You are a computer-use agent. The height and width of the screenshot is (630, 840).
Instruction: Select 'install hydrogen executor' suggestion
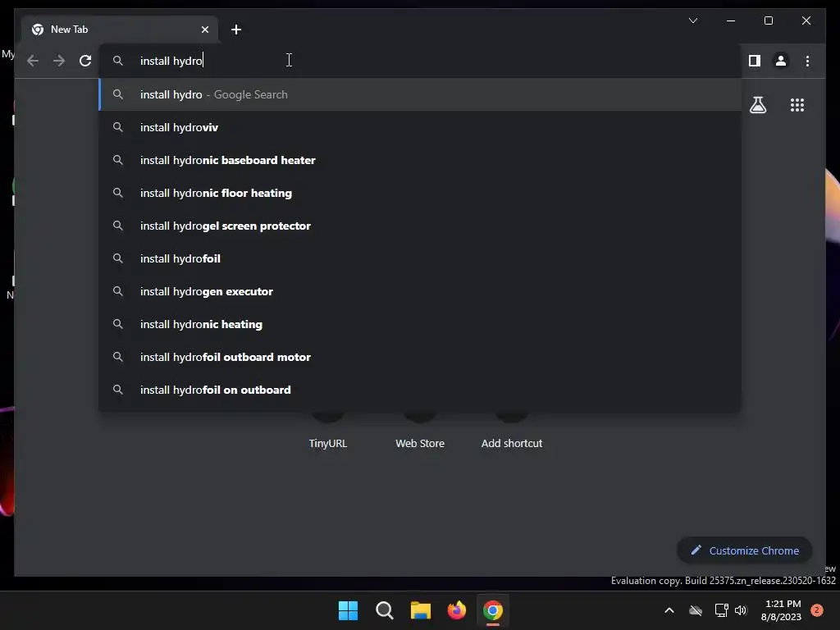click(x=420, y=291)
